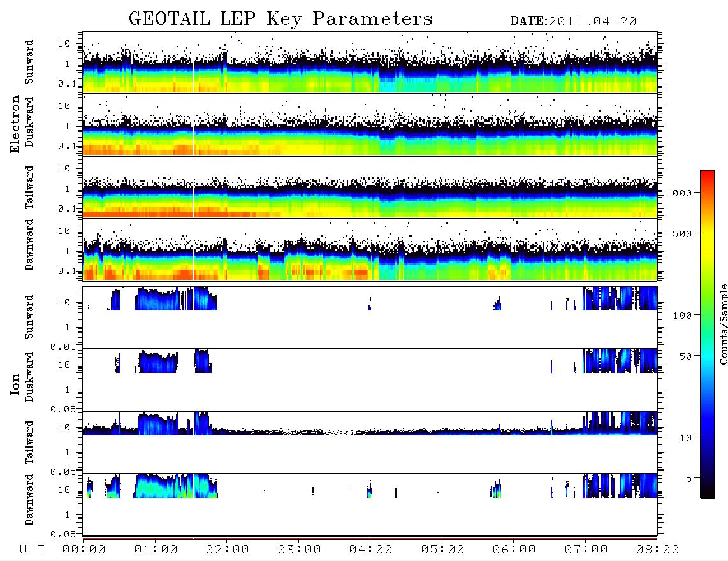Click inside the Ion Duskward spectrogram panel

(x=370, y=380)
